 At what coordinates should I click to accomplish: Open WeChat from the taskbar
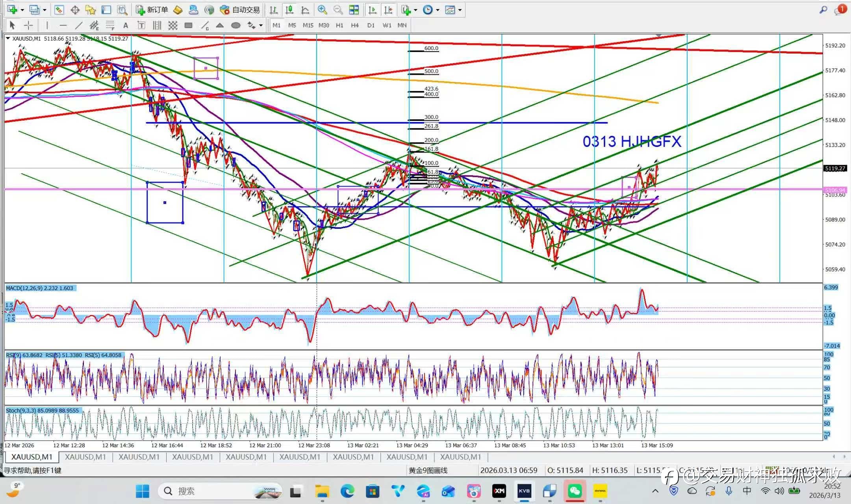[x=575, y=491]
